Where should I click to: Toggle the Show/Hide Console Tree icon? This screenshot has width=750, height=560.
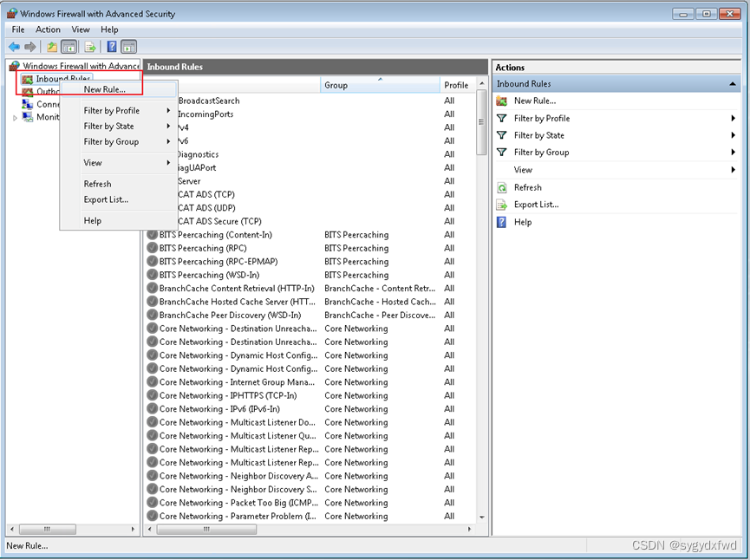tap(69, 47)
